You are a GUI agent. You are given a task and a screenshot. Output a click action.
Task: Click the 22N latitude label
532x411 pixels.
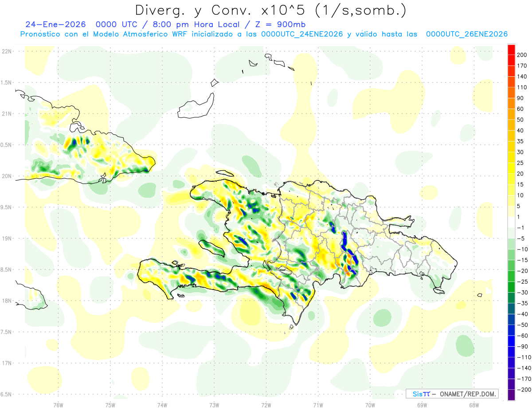6,51
